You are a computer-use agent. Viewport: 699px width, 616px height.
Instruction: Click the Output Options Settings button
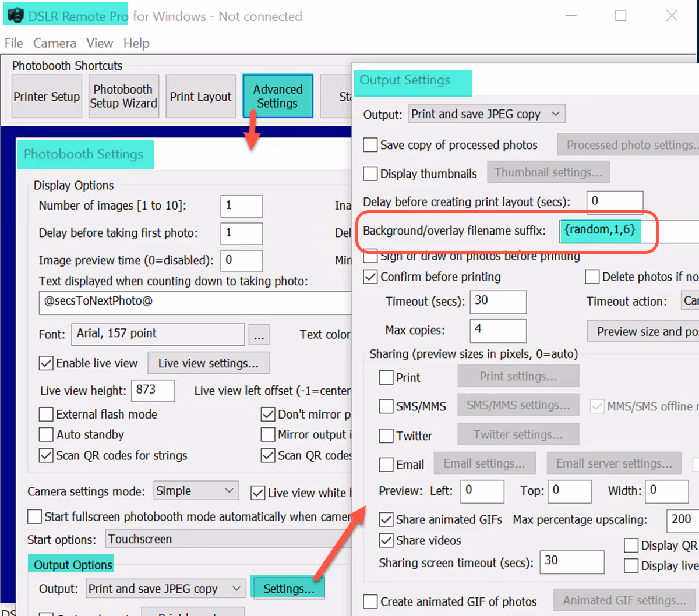pos(288,589)
